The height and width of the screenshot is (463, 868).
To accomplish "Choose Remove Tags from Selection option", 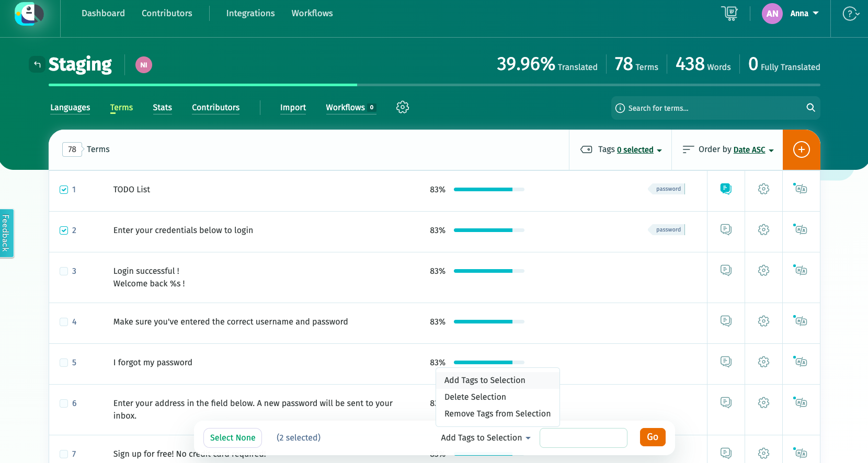I will click(498, 414).
